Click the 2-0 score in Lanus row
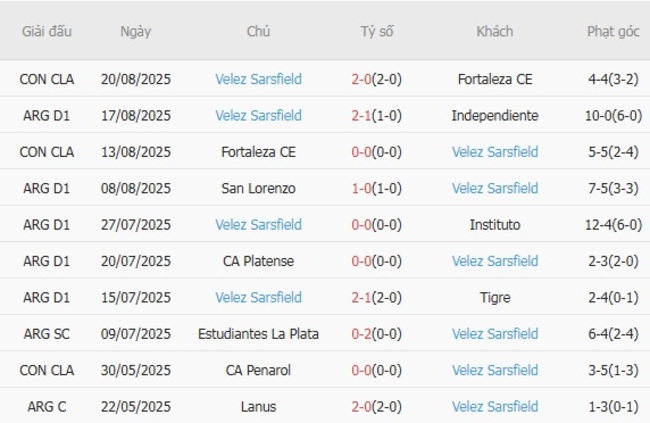This screenshot has width=650, height=423. pyautogui.click(x=361, y=407)
